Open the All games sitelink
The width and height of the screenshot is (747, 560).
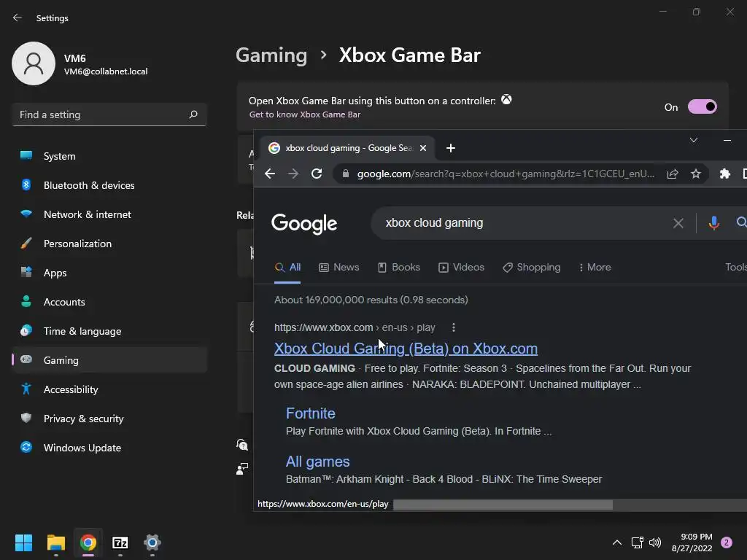(x=318, y=462)
